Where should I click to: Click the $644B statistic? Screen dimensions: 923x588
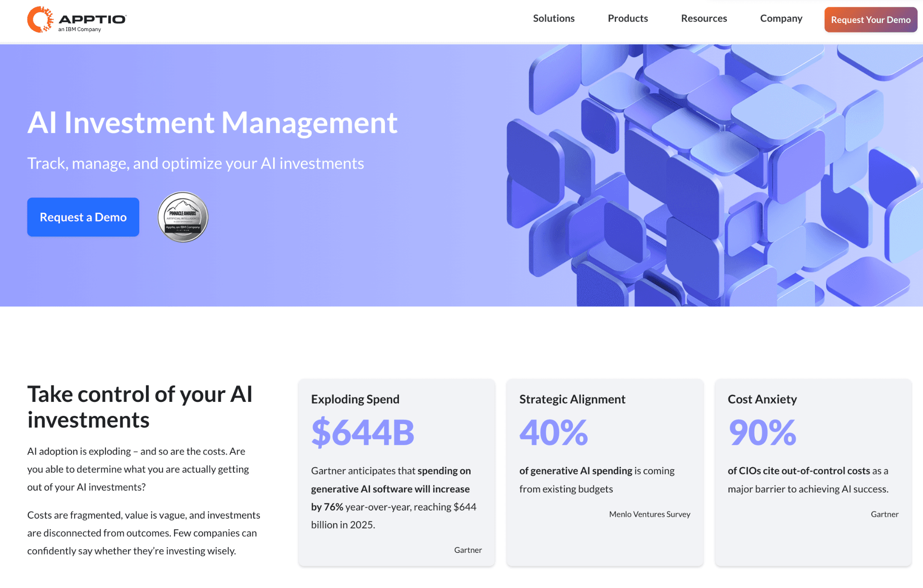point(363,433)
